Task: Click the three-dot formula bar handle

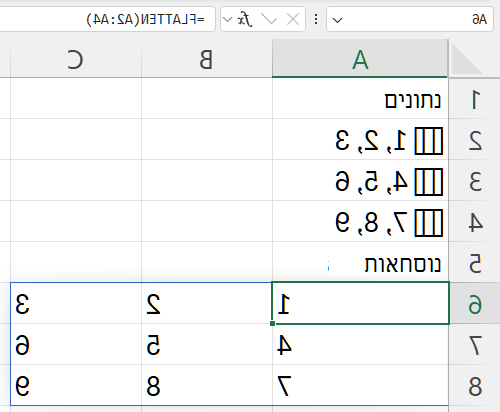Action: coord(316,19)
